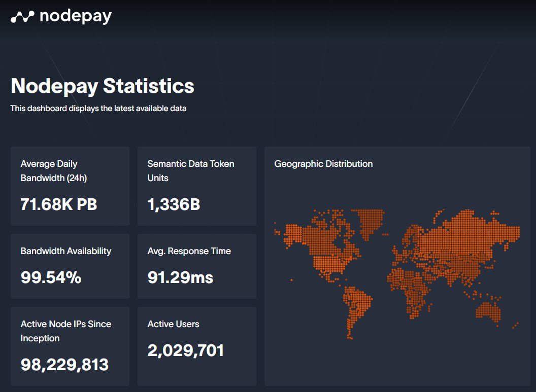Click the Active Users label

coord(173,324)
